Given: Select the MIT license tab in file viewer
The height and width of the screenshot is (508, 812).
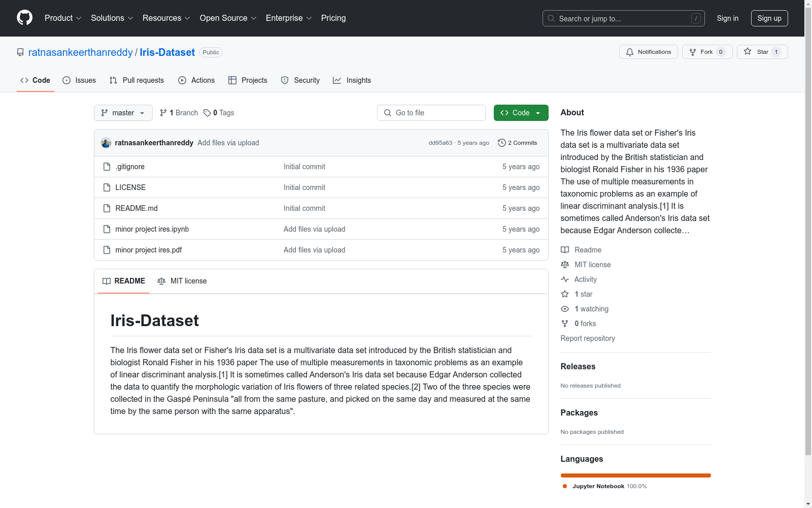Looking at the screenshot, I should pos(182,281).
